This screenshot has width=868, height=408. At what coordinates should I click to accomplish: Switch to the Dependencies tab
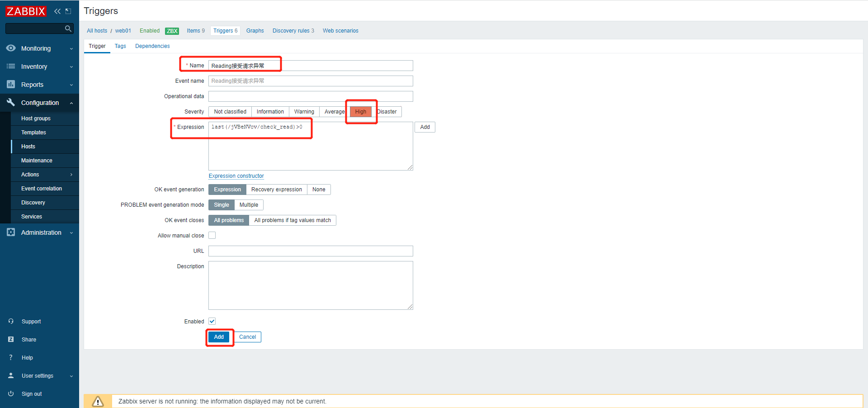coord(152,46)
